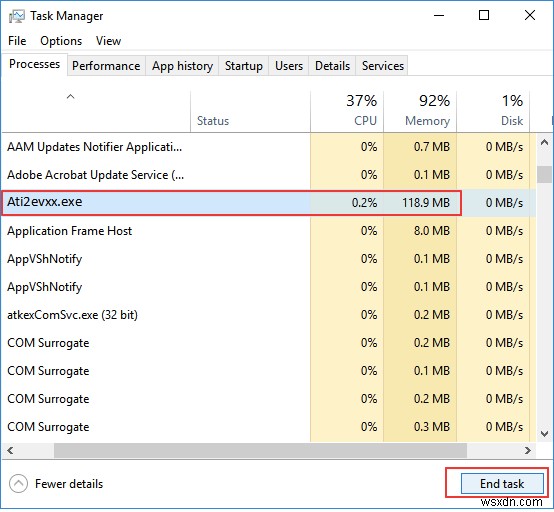Switch to the App history tab
The height and width of the screenshot is (512, 554).
182,66
